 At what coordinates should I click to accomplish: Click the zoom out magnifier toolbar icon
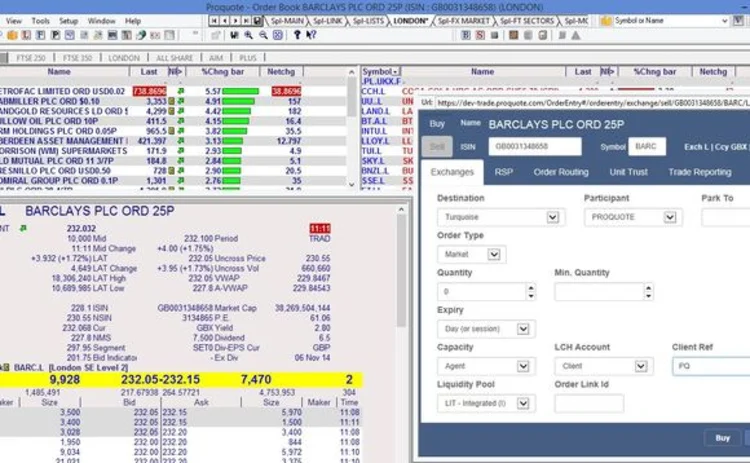tap(263, 35)
